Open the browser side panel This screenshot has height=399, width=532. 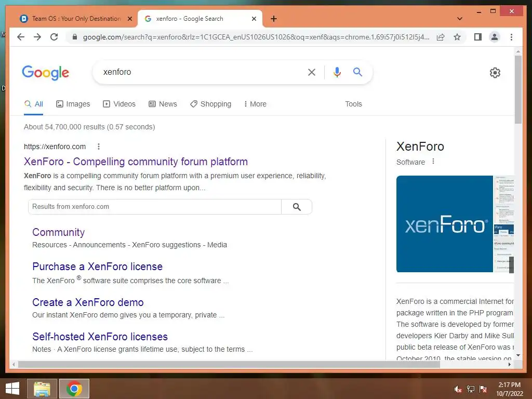478,37
